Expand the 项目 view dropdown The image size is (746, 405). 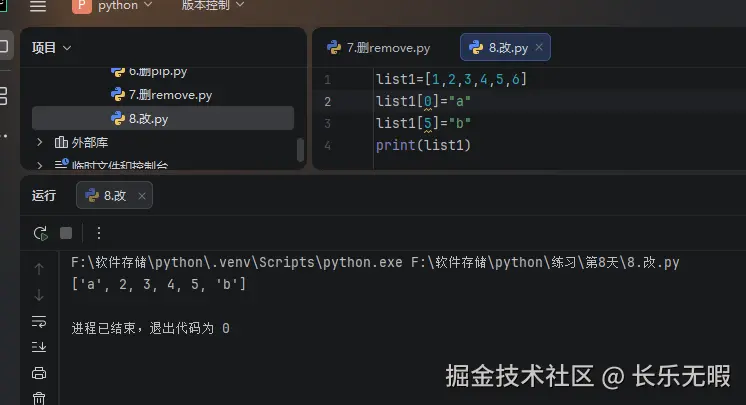pos(51,48)
